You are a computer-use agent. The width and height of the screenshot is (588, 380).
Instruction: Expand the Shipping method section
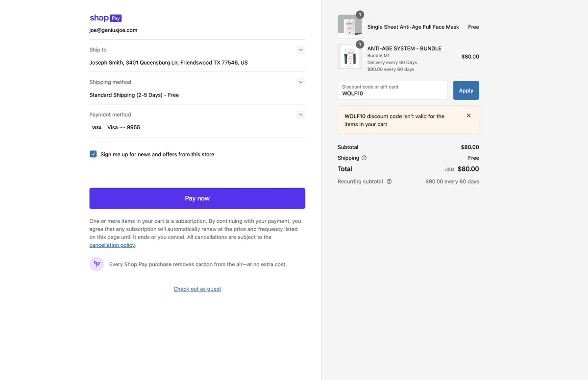tap(301, 82)
